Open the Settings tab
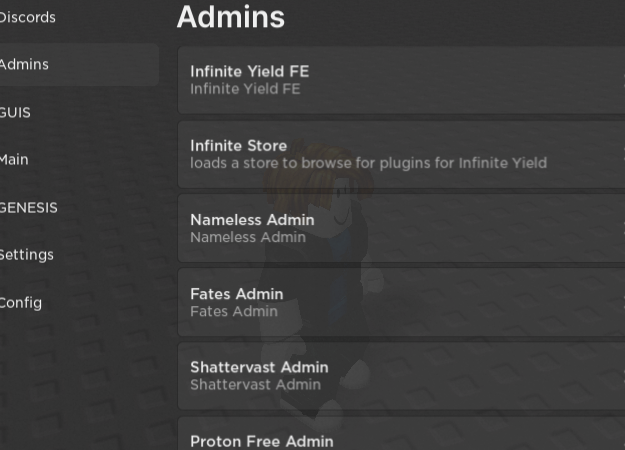Viewport: 625px width, 450px height. [x=26, y=255]
